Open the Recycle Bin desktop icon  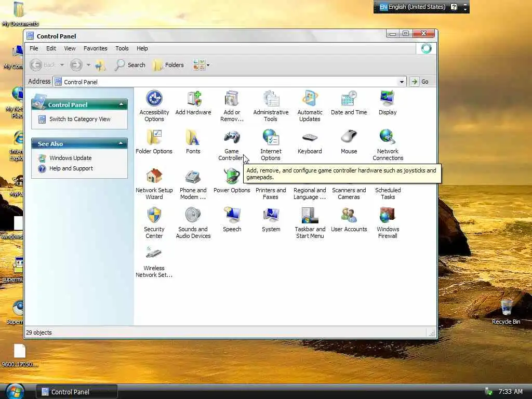506,312
